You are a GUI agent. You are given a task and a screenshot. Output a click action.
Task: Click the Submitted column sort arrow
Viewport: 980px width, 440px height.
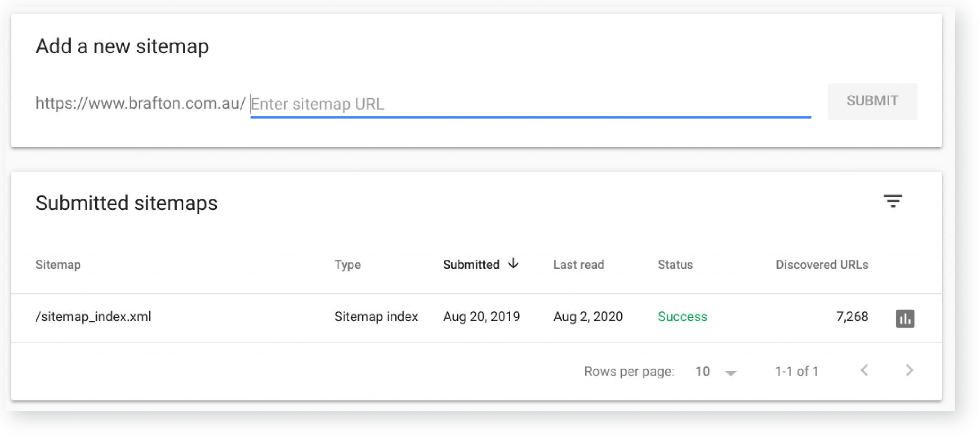[x=513, y=263]
